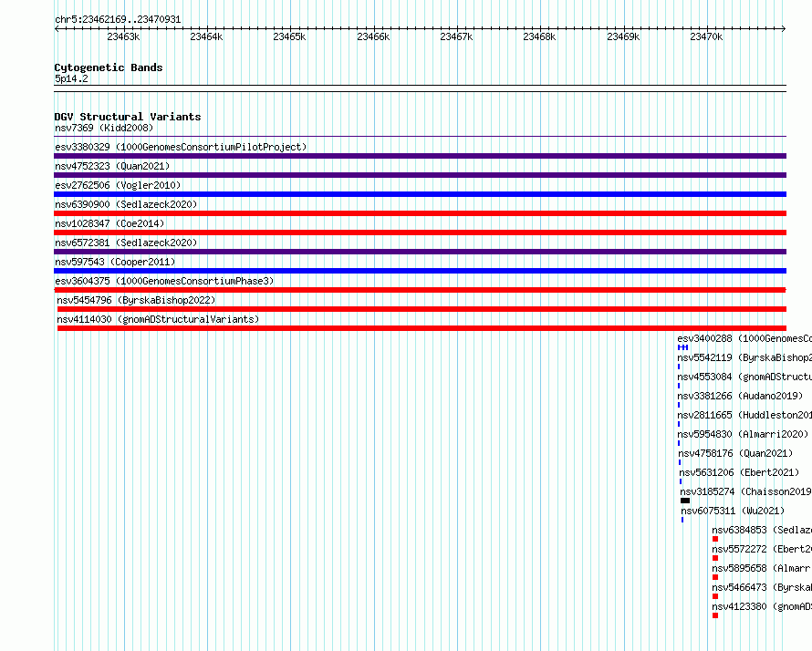Click the blue bar under esv2762506 (Vogler2010)
The width and height of the screenshot is (812, 651).
[x=420, y=194]
